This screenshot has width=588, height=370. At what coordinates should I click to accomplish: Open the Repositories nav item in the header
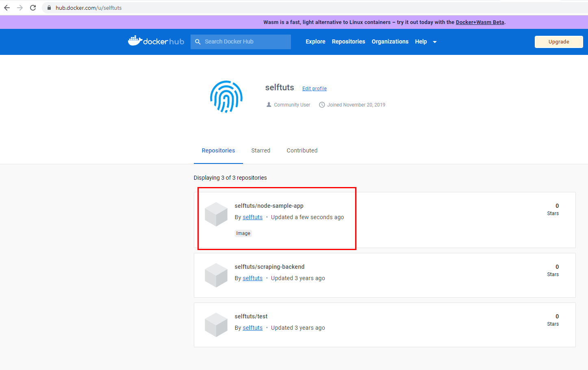[x=348, y=41]
